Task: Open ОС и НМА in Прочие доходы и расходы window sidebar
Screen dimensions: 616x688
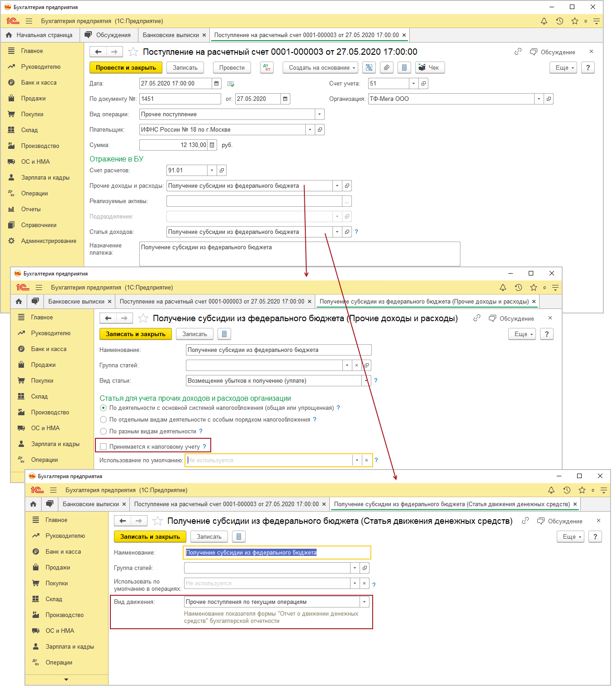Action: [x=45, y=428]
